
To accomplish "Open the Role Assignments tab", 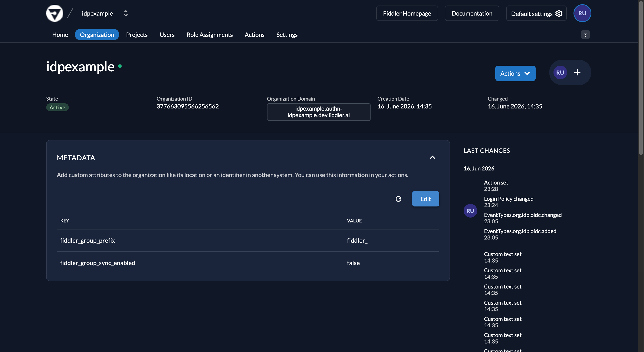I will [210, 35].
